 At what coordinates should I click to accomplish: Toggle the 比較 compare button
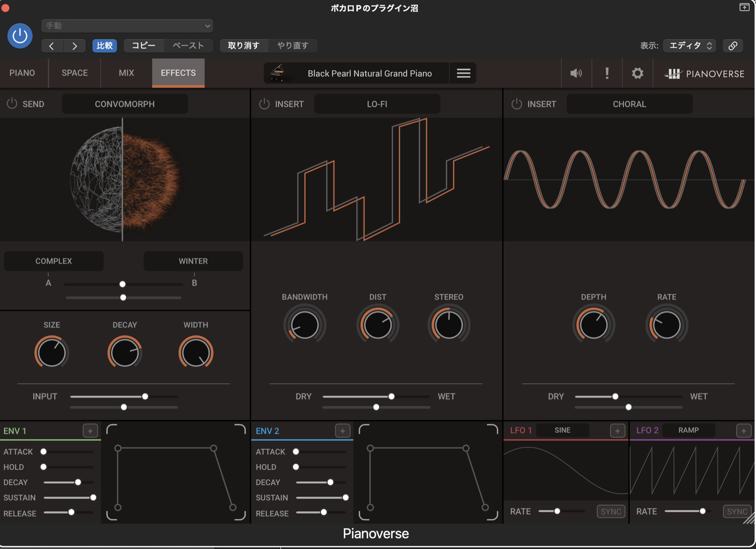pos(104,46)
